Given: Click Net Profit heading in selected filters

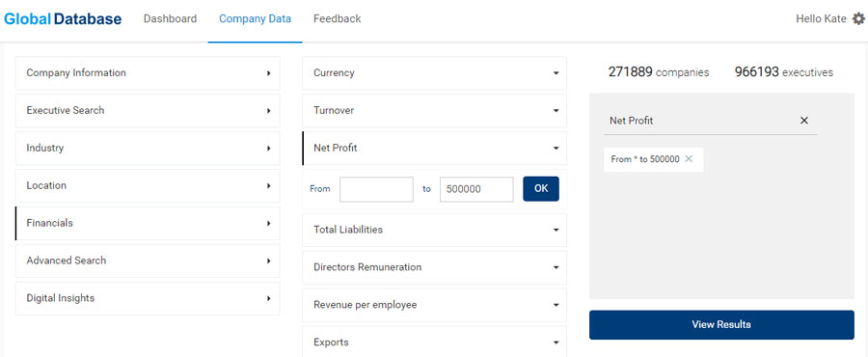Looking at the screenshot, I should pos(632,120).
